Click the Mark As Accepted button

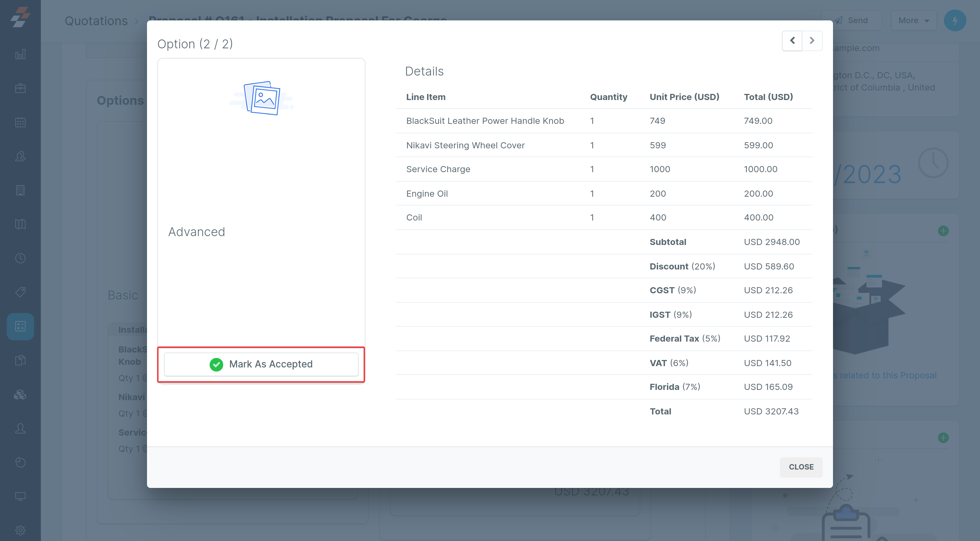261,364
